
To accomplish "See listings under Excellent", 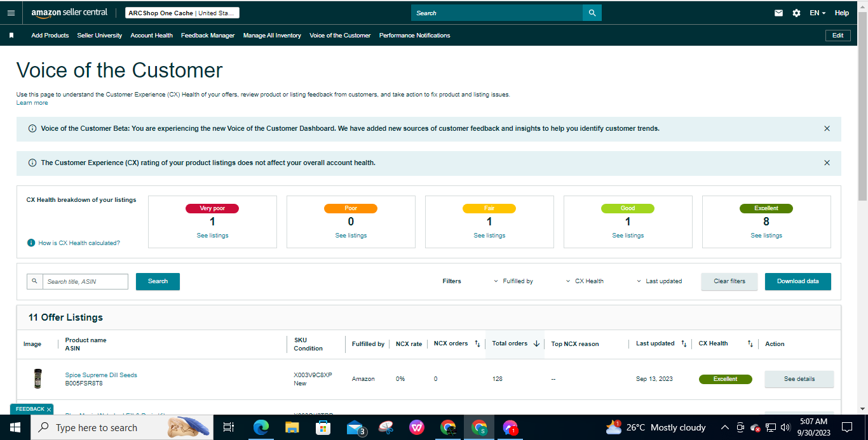I will [766, 236].
